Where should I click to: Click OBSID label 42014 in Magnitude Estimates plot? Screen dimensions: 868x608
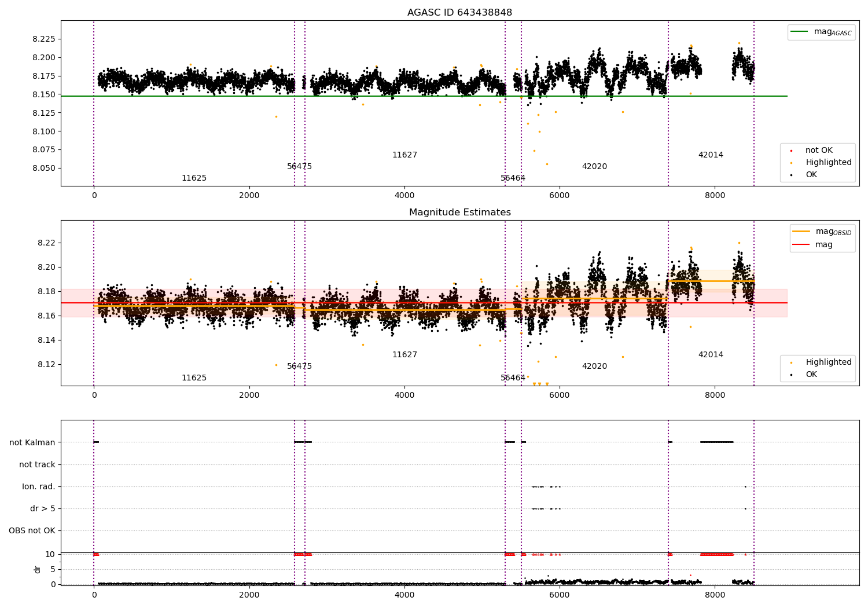pyautogui.click(x=711, y=355)
